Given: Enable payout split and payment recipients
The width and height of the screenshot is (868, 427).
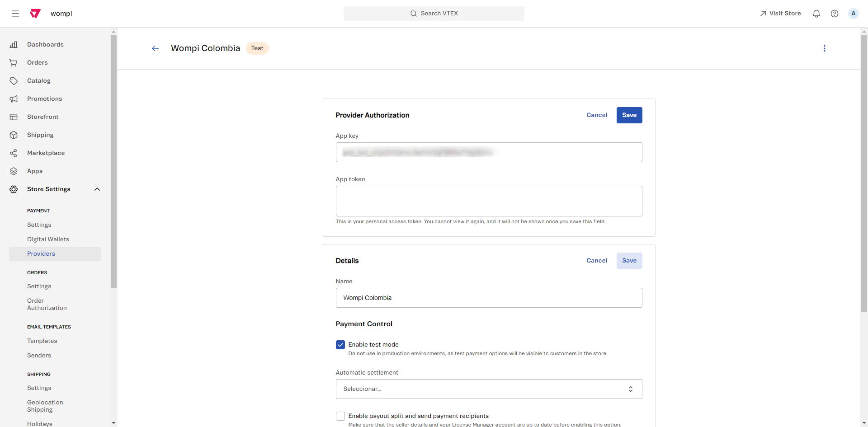Looking at the screenshot, I should [x=340, y=416].
